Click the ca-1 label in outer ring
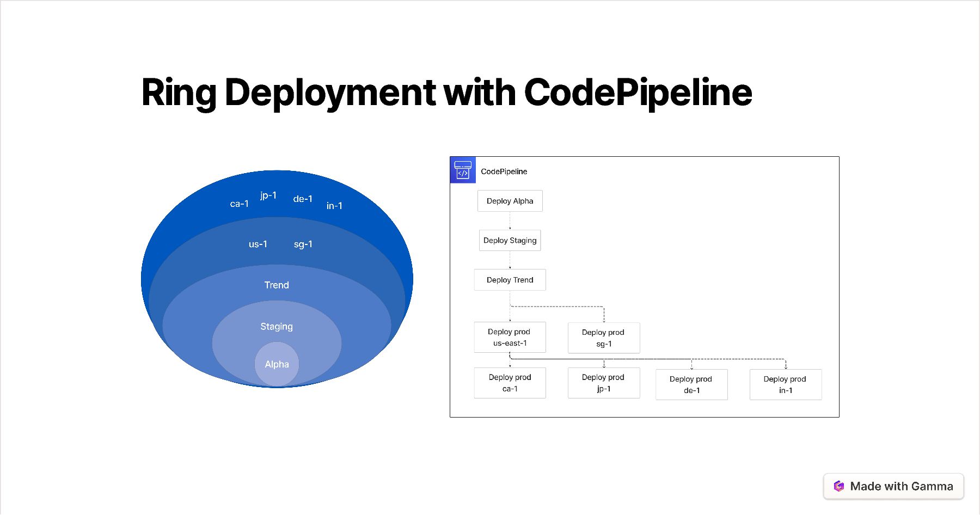This screenshot has width=980, height=515. (240, 204)
